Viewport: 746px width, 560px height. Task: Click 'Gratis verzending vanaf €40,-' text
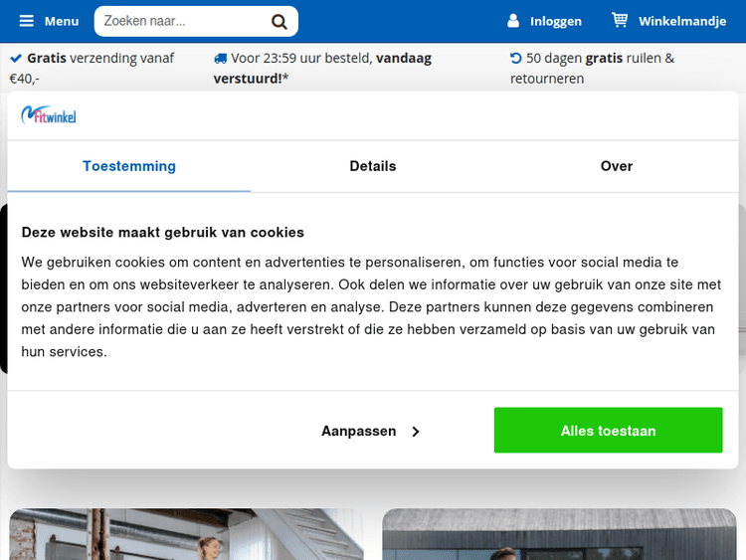[92, 68]
